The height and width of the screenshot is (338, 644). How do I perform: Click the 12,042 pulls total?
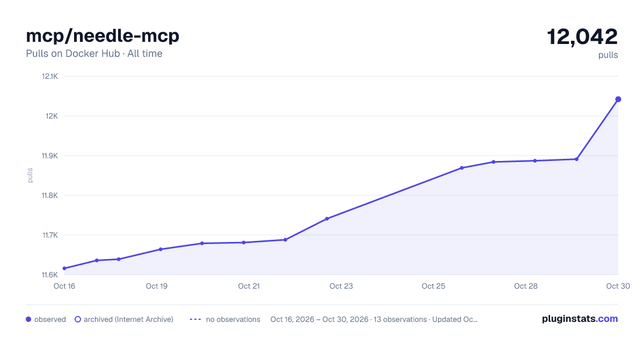(x=582, y=37)
